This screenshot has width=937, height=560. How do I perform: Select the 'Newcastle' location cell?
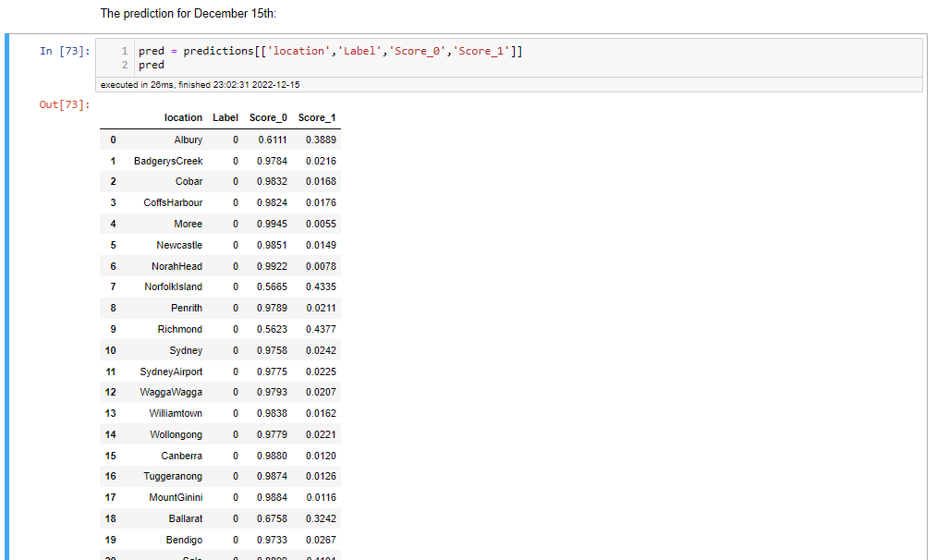coord(179,245)
